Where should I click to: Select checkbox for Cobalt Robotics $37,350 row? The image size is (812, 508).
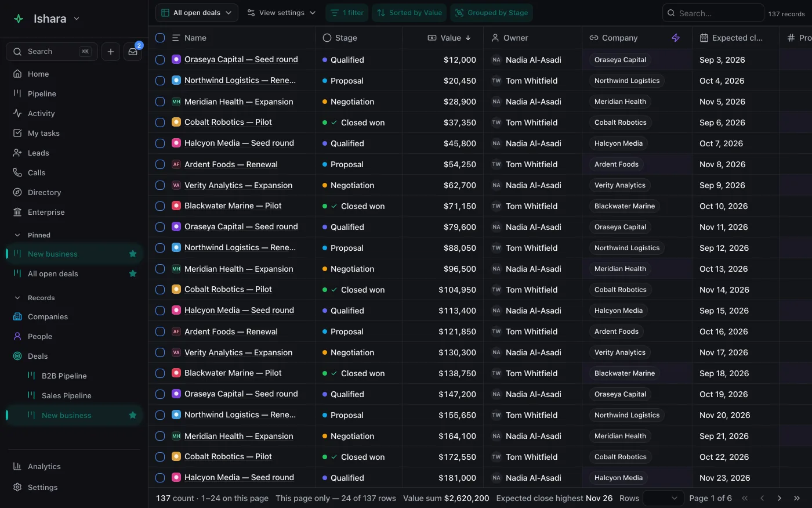[160, 123]
